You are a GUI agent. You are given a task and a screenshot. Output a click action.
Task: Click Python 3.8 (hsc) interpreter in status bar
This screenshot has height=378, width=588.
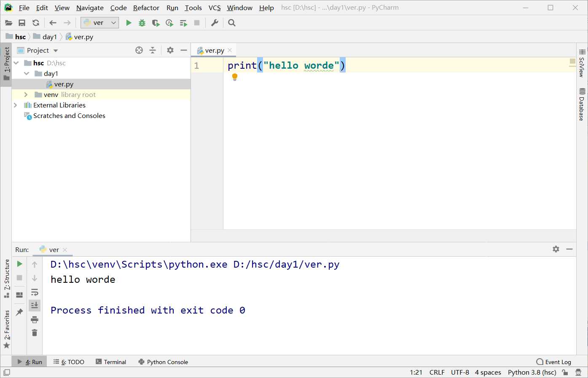point(532,373)
